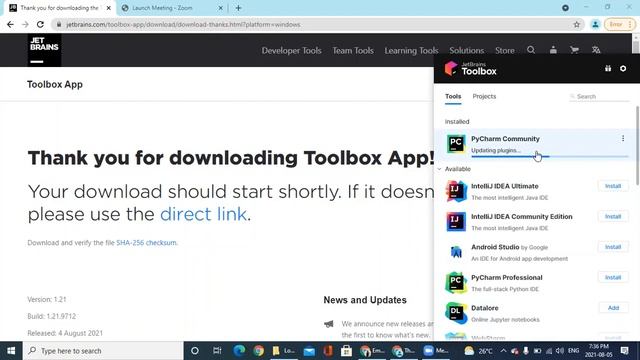Click the Windows taskbar search box

coord(103,351)
